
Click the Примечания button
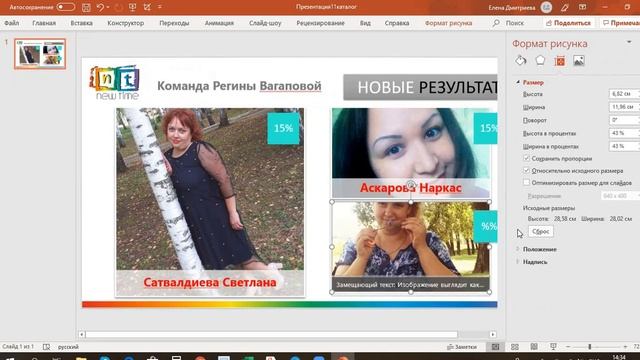pos(621,23)
